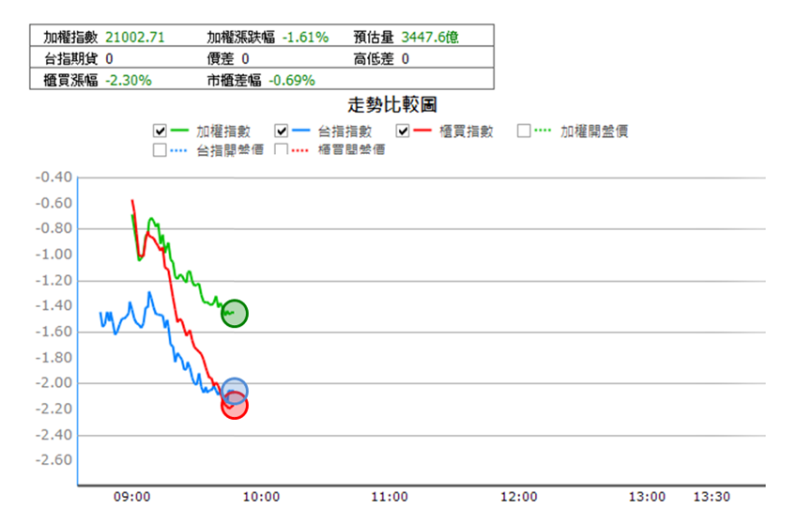This screenshot has height=526, width=812.
Task: Click the 加權漲跌幅 label
Action: pos(241,38)
